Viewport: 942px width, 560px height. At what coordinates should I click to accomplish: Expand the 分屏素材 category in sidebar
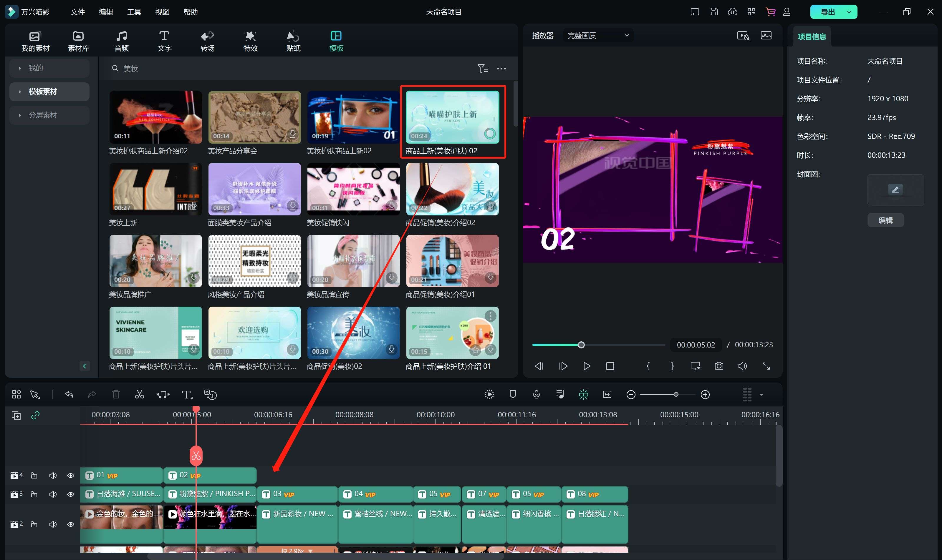[43, 115]
